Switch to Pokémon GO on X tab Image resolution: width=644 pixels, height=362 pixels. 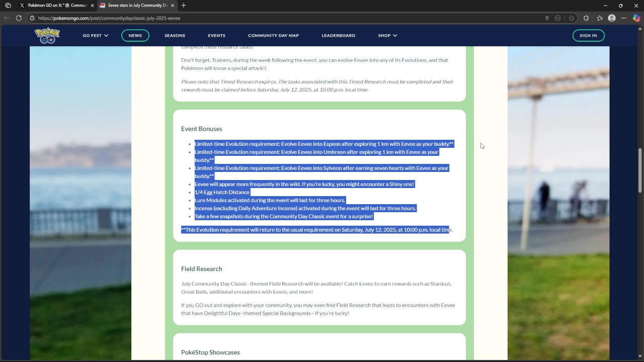click(56, 6)
